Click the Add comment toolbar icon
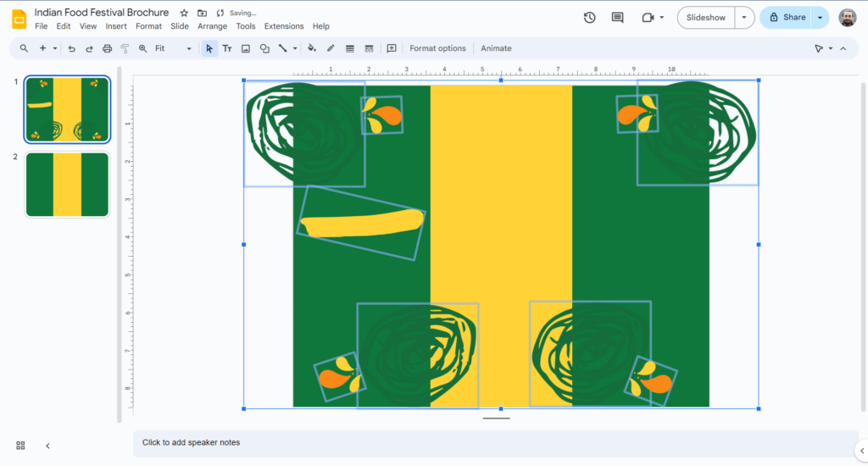 [392, 48]
